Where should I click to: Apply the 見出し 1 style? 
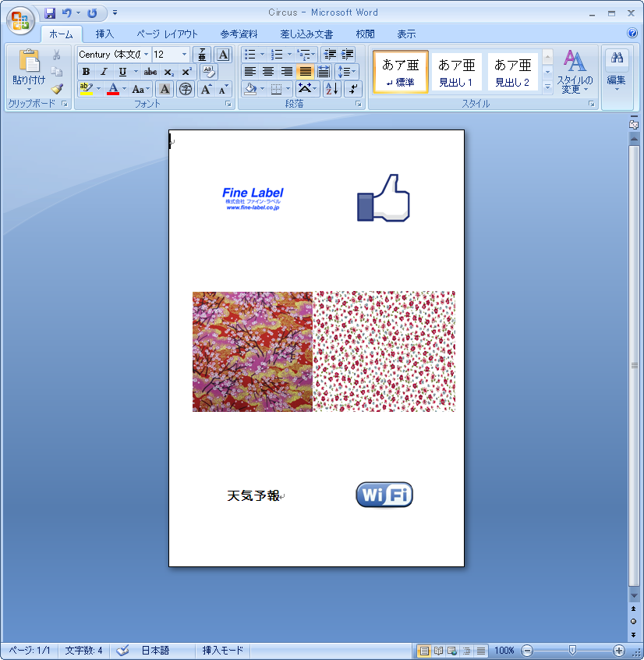[456, 72]
